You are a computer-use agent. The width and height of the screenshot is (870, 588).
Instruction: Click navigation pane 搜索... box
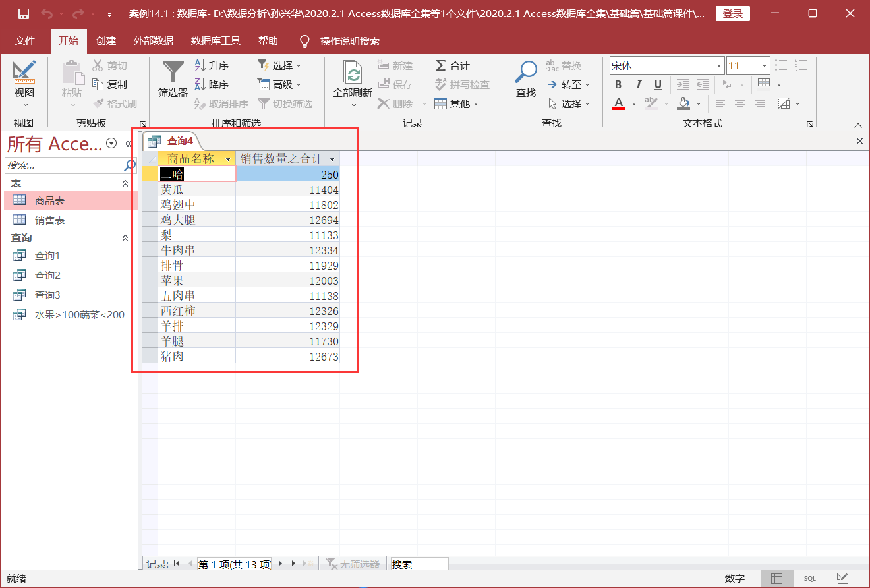click(64, 165)
